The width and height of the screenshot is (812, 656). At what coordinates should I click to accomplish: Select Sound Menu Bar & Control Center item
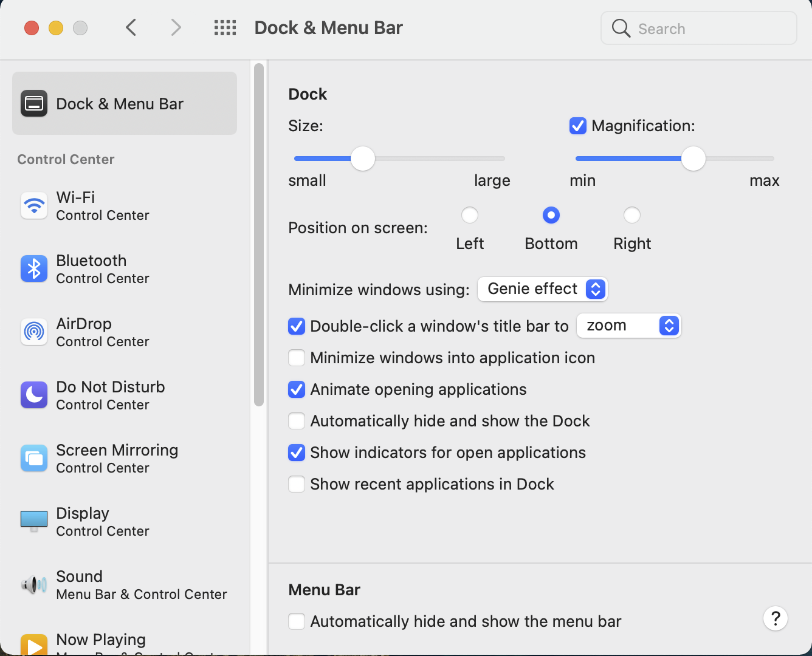tap(125, 585)
